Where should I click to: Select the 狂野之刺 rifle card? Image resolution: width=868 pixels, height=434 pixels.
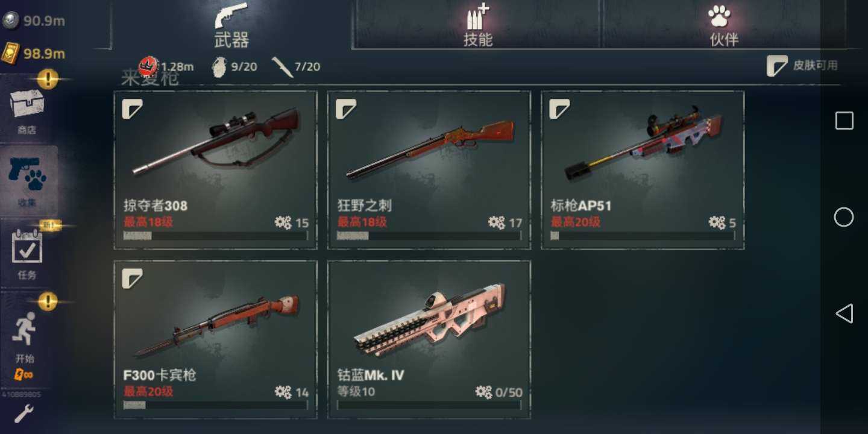(x=429, y=170)
